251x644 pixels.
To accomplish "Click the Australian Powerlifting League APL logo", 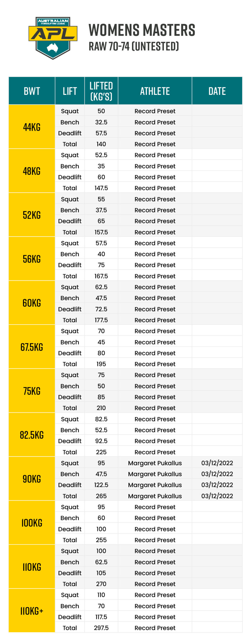I will [53, 38].
